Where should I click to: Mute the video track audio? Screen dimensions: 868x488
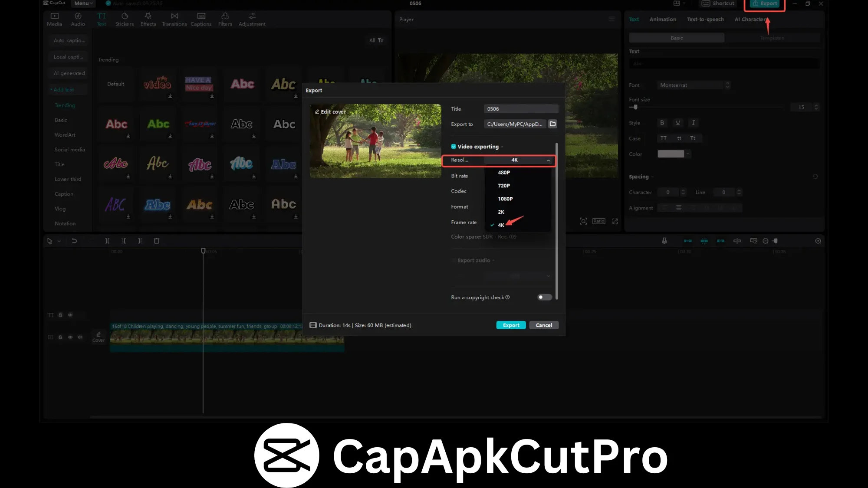coord(80,337)
